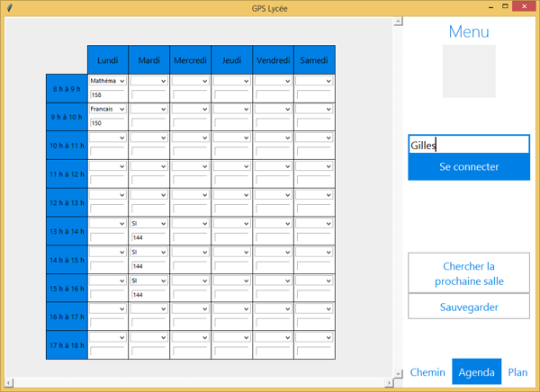Open the Lundi 8 h à 9 h subject dropdown
Image resolution: width=540 pixels, height=392 pixels.
[108, 81]
